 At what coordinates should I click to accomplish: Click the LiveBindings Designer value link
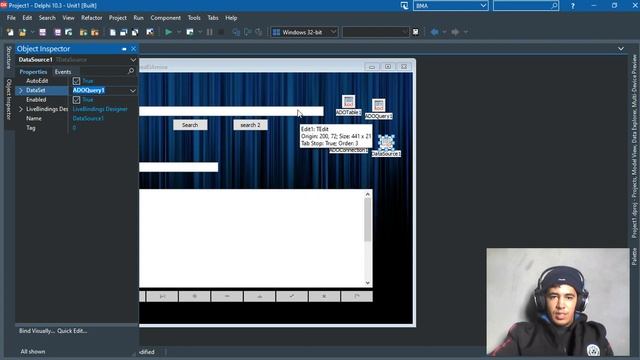(x=100, y=109)
